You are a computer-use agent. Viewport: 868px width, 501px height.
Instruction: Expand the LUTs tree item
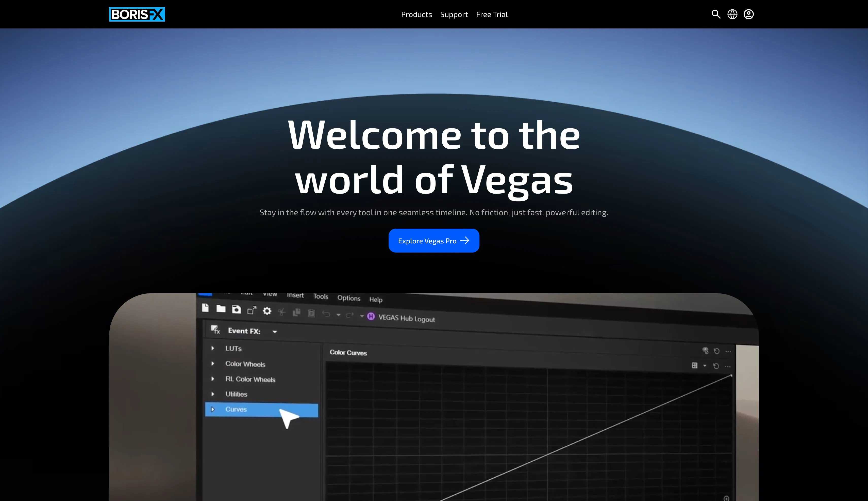pyautogui.click(x=213, y=348)
